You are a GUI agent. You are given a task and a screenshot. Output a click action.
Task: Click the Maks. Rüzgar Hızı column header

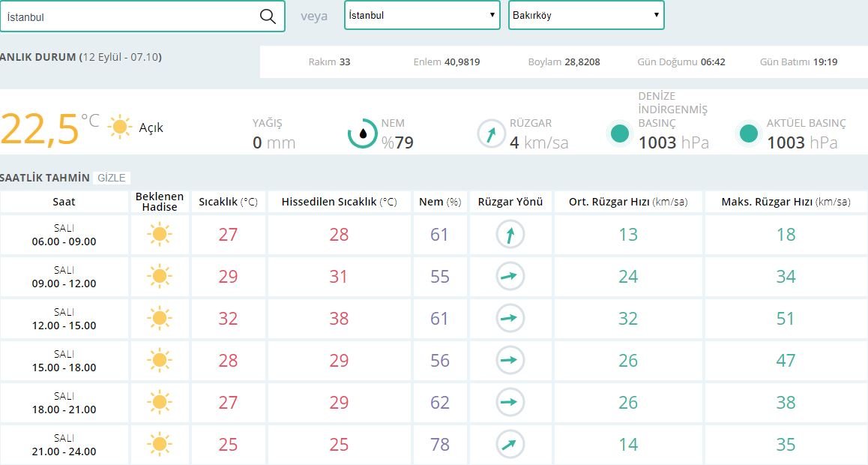(x=786, y=202)
